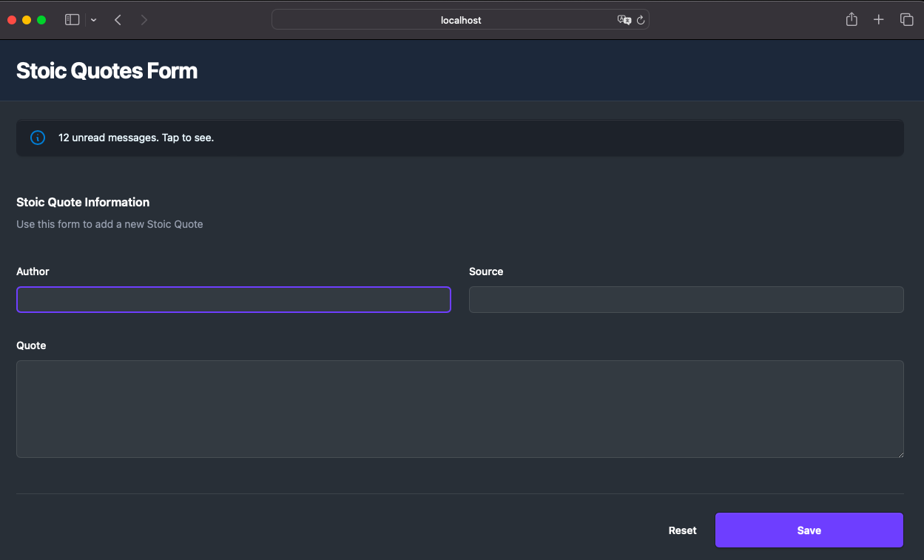Screen dimensions: 924x560
Task: Reload the page with refresh icon
Action: pyautogui.click(x=641, y=20)
